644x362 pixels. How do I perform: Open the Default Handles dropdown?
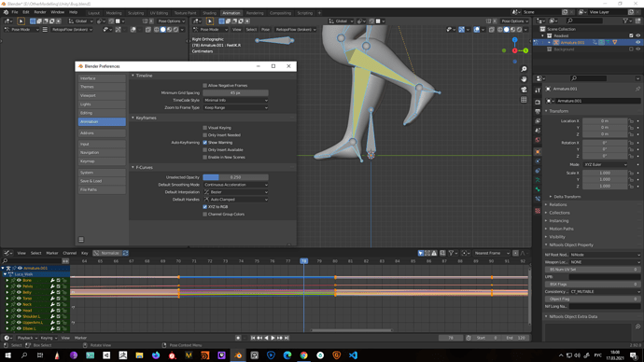[236, 200]
